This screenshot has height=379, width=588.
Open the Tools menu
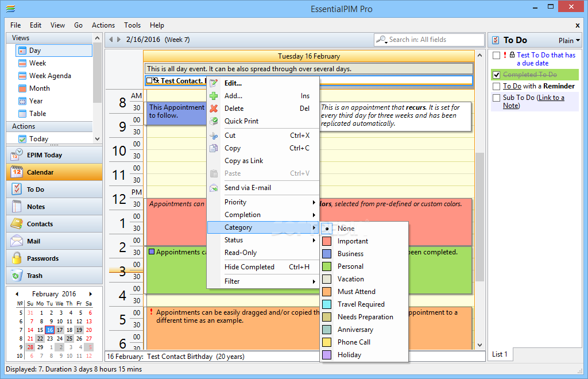pos(132,25)
